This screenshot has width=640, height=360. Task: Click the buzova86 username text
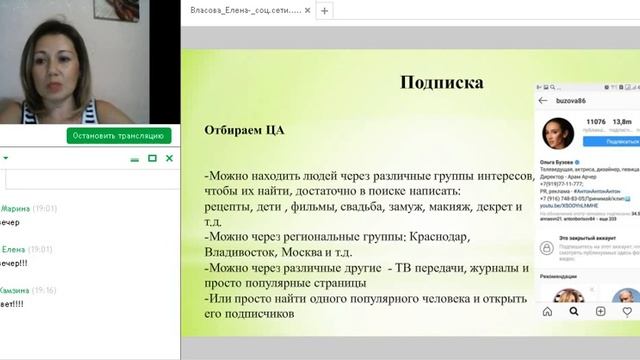571,101
